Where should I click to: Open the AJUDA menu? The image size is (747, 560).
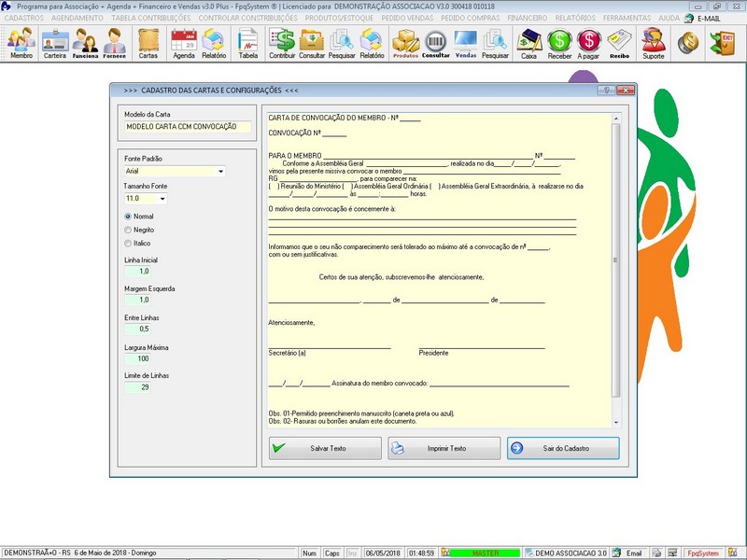pos(669,18)
